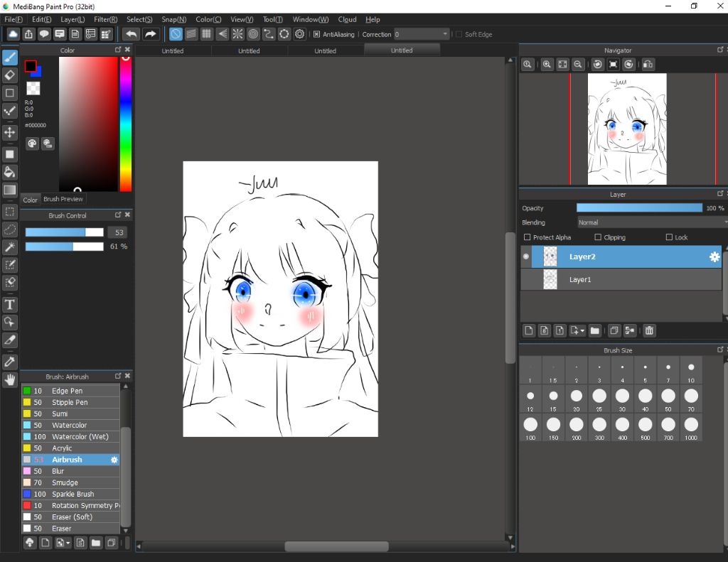Click the transparent color swatch
The image size is (728, 562).
33,88
